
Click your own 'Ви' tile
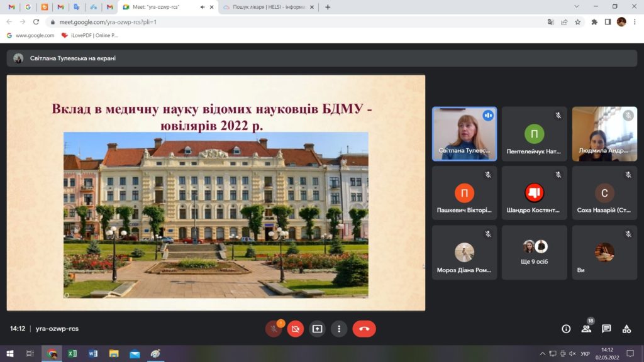604,253
